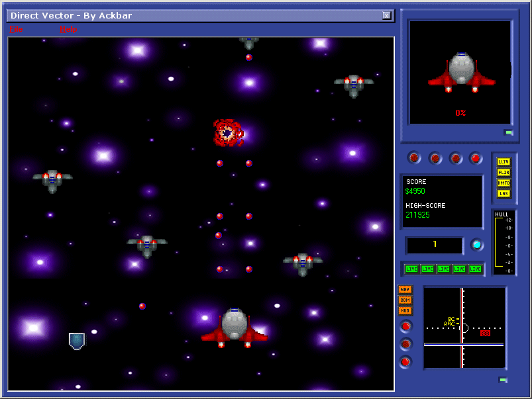The image size is (532, 399).
Task: Click the first green LIVE indicator
Action: point(411,269)
